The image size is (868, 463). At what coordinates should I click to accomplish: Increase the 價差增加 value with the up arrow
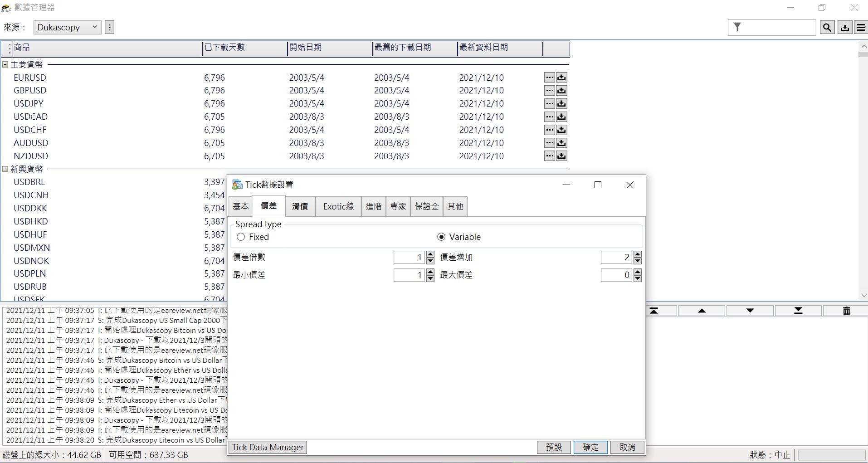pyautogui.click(x=638, y=254)
